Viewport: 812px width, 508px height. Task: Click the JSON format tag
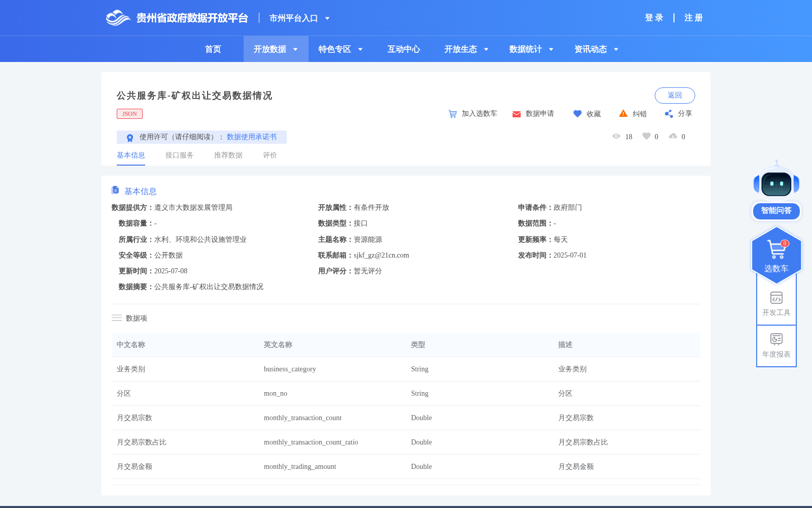pyautogui.click(x=129, y=114)
